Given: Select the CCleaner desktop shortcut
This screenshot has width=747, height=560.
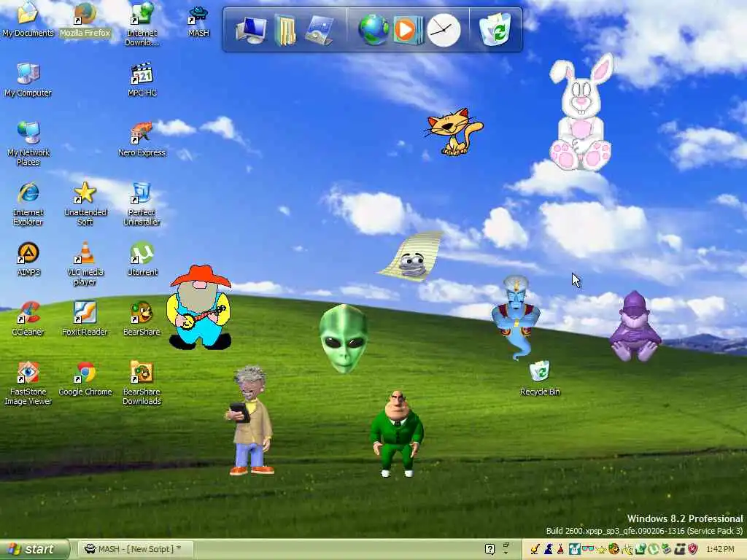Looking at the screenshot, I should coord(28,319).
